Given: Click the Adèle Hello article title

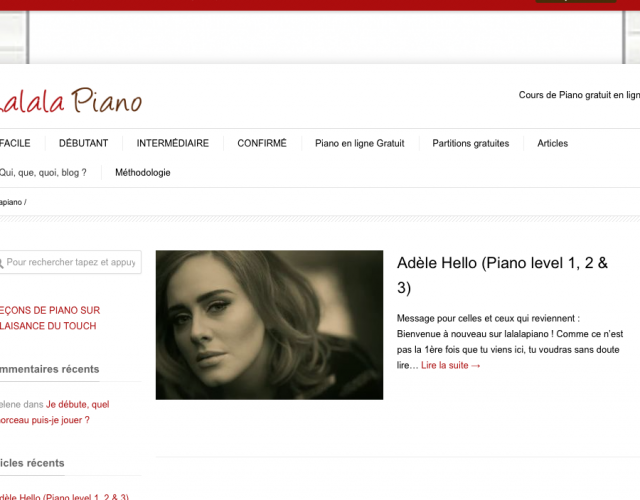Looking at the screenshot, I should [502, 275].
